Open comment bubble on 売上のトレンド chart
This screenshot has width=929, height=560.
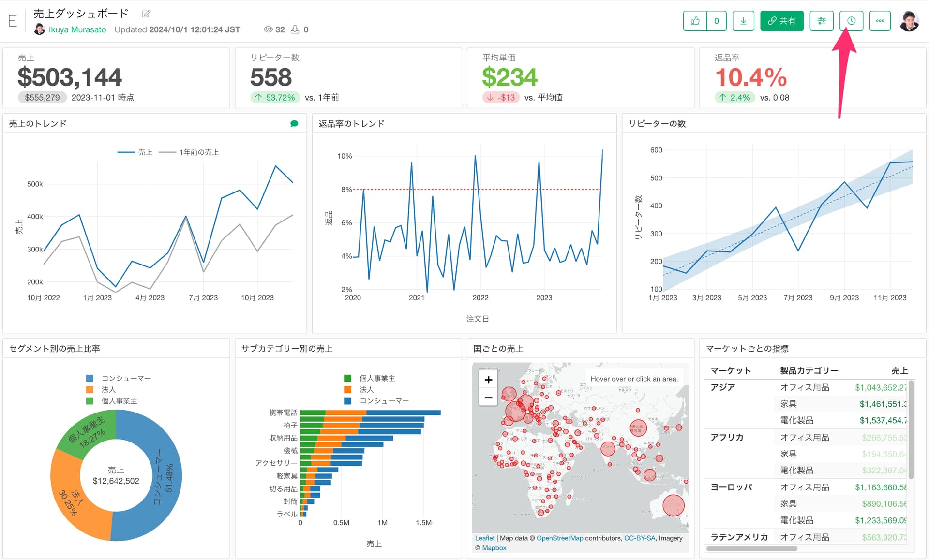(294, 124)
